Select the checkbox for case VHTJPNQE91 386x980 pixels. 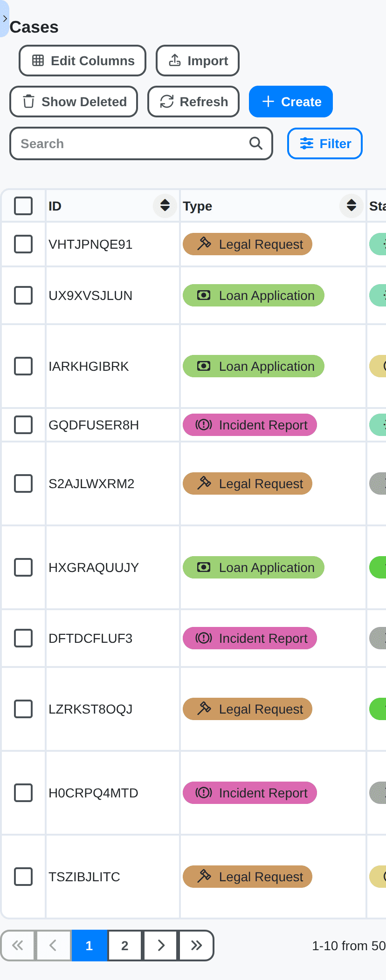point(23,244)
